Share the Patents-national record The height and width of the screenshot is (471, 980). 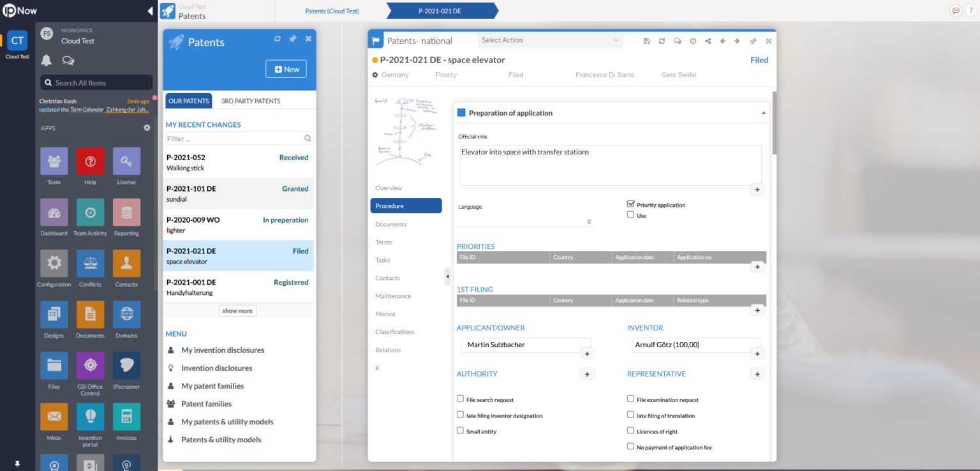tap(708, 40)
